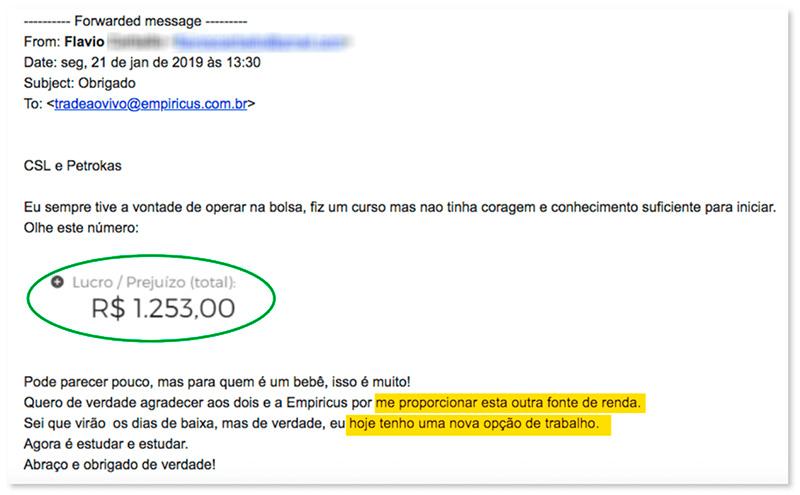Click the R$ 1.253,00 profit amount
Image resolution: width=800 pixels, height=495 pixels.
tap(163, 309)
